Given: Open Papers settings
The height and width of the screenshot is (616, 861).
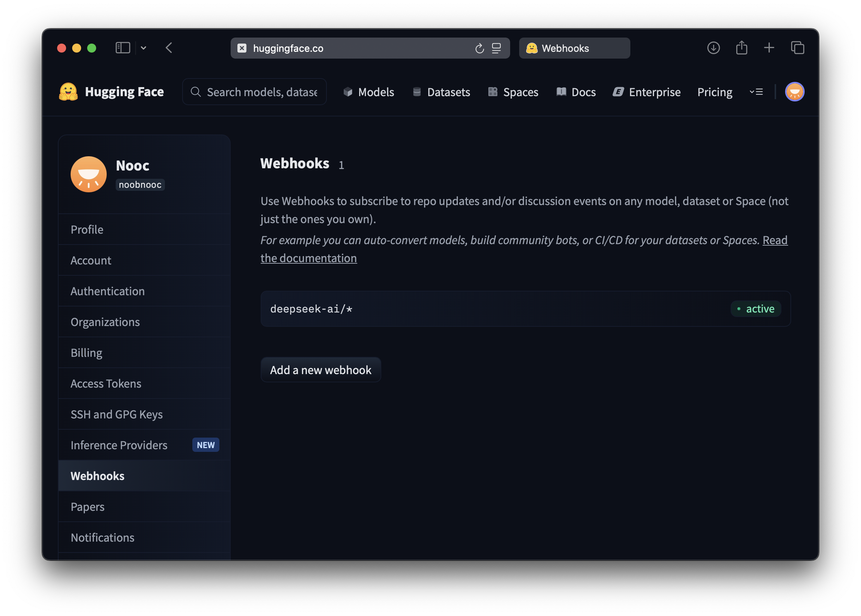Looking at the screenshot, I should 144,507.
